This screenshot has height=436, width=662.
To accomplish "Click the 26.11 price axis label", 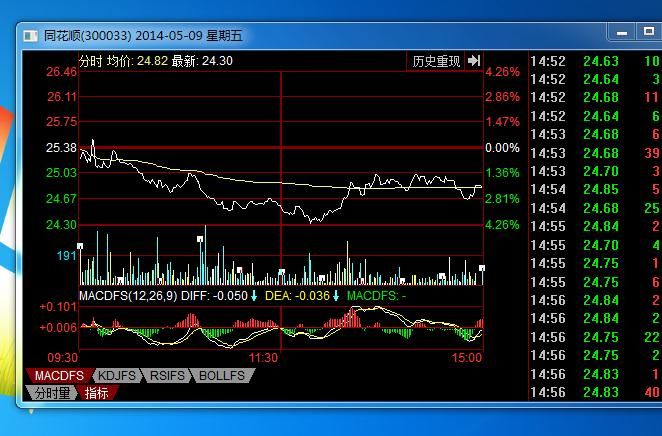I will 62,97.
